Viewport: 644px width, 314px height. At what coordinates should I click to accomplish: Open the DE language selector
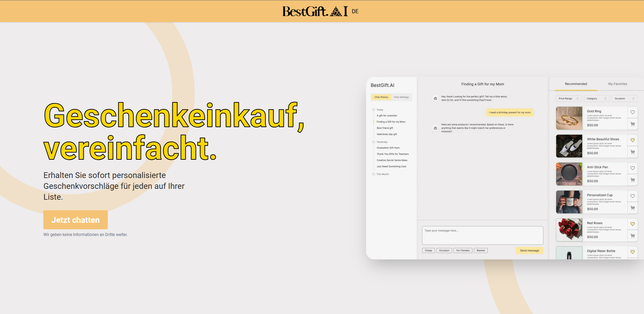[x=355, y=12]
